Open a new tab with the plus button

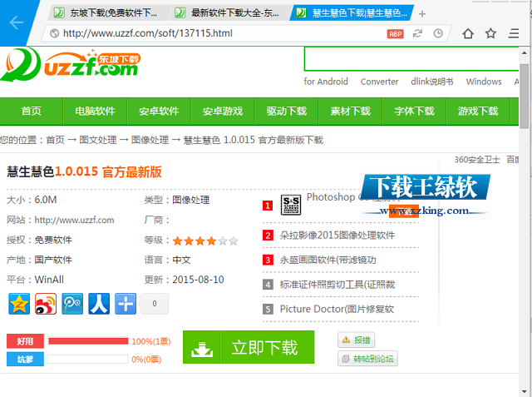click(422, 14)
